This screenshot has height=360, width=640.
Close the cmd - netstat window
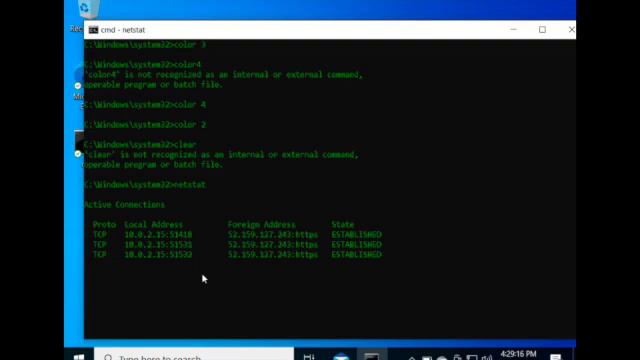571,29
